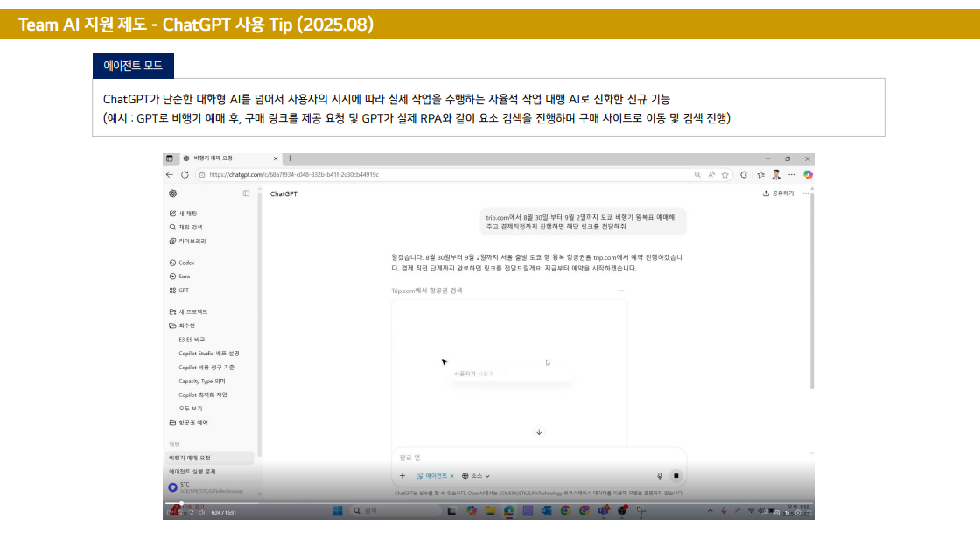Open Sora from the sidebar

179,277
